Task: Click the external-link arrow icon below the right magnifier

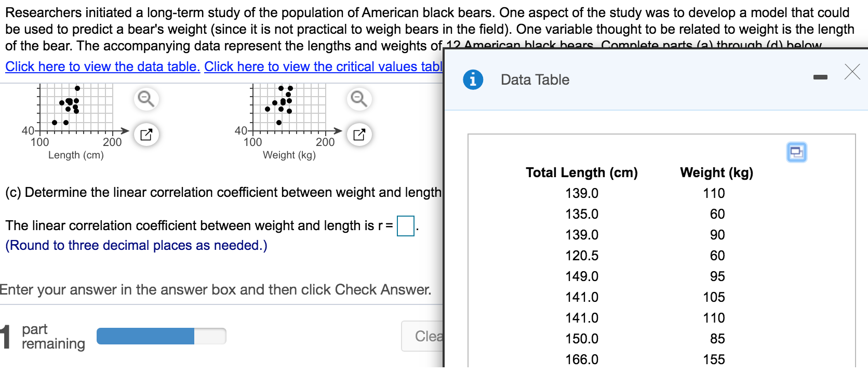Action: coord(359,134)
